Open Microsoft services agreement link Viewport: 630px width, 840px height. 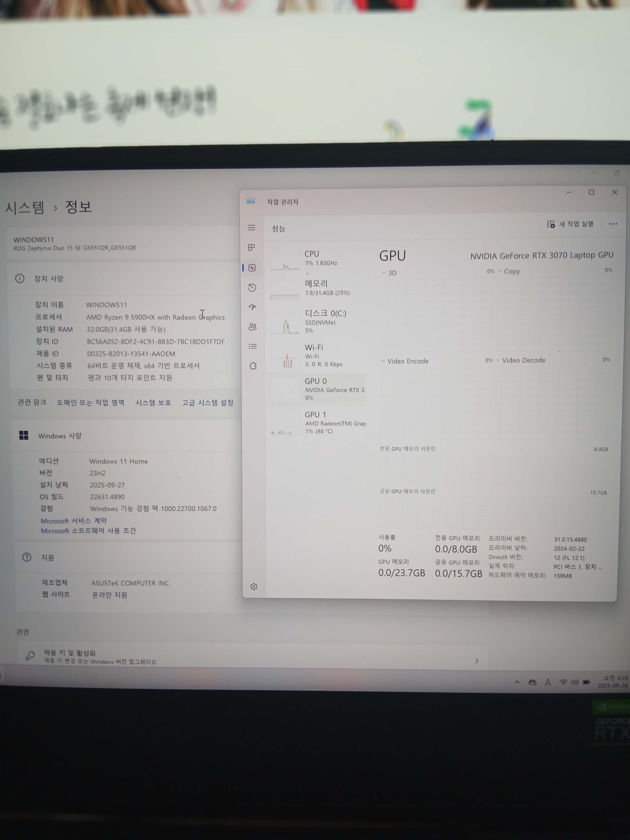[74, 521]
